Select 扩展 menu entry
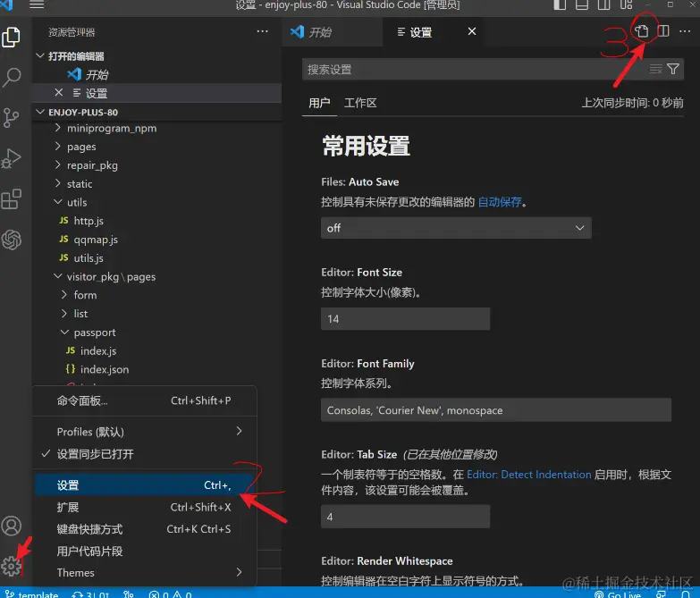Viewport: 700px width, 598px height. click(146, 507)
